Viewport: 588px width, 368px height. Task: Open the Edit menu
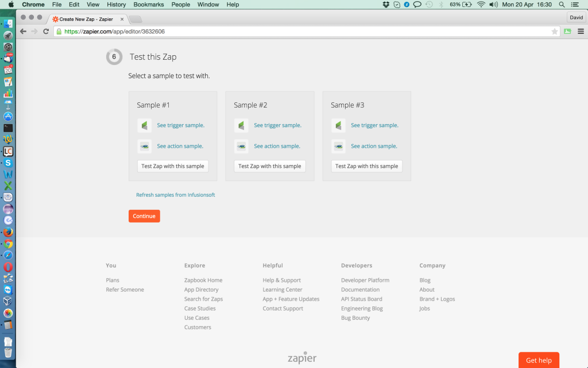(x=74, y=5)
